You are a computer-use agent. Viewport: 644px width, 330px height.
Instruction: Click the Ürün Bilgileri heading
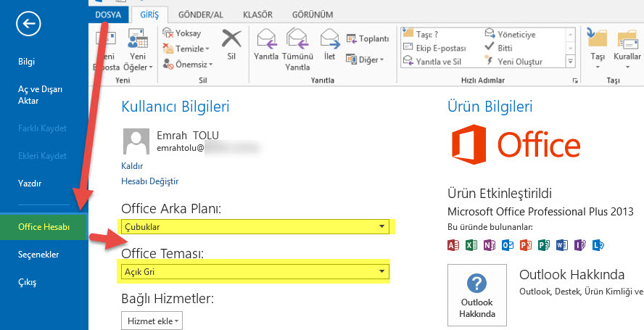pos(490,107)
